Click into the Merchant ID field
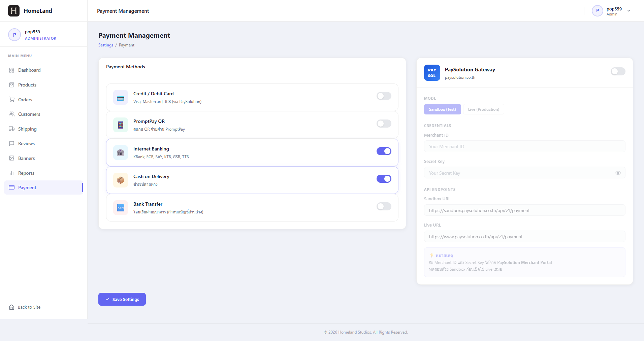Viewport: 644px width, 341px height. point(525,146)
